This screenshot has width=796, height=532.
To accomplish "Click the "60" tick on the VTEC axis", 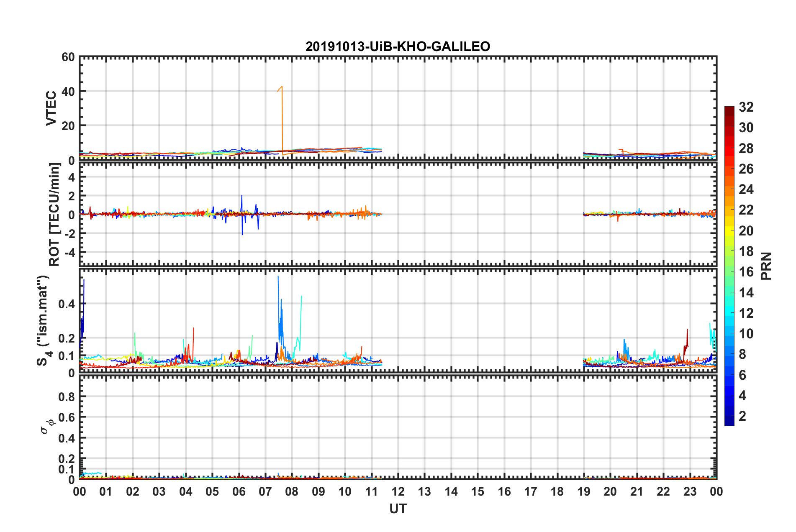I will click(x=68, y=57).
